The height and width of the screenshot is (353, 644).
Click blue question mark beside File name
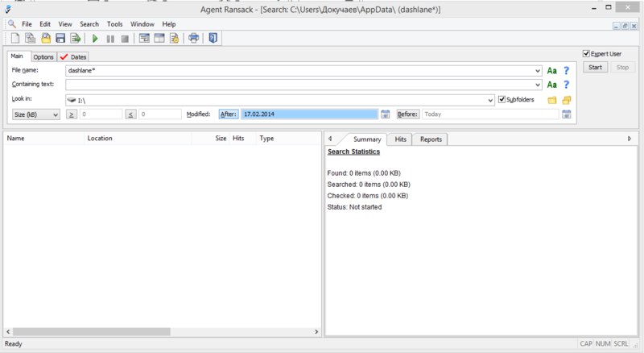(x=567, y=71)
